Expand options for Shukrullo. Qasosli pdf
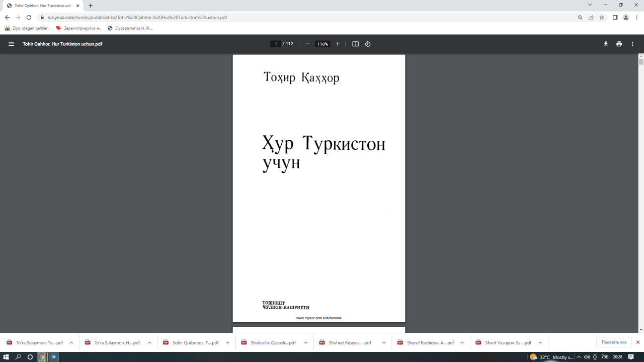The width and height of the screenshot is (644, 362). coord(305,342)
